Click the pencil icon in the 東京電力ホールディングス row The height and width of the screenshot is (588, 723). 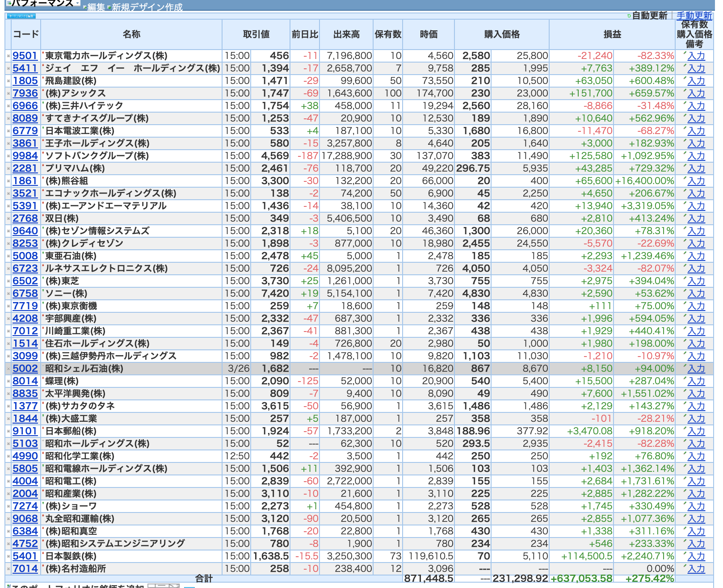coord(684,54)
